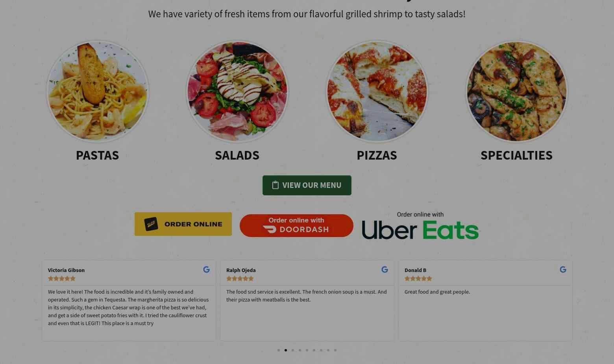Select the third review carousel dot
614x364 pixels.
293,350
